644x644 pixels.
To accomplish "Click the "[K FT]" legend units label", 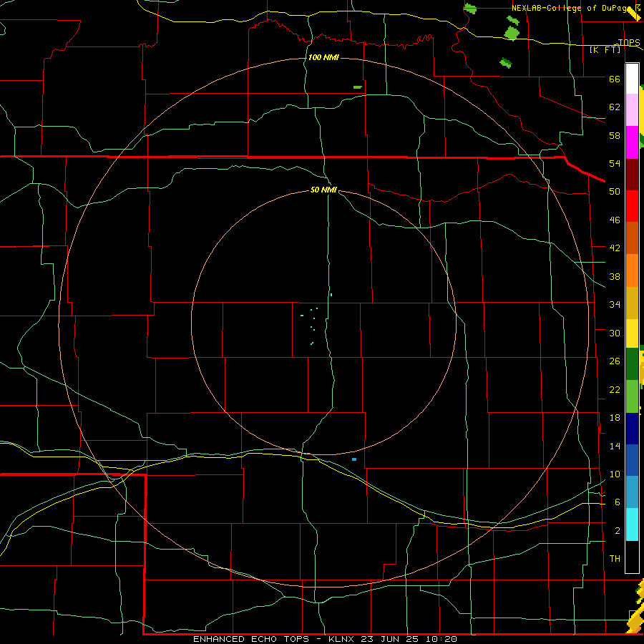I will click(x=605, y=49).
